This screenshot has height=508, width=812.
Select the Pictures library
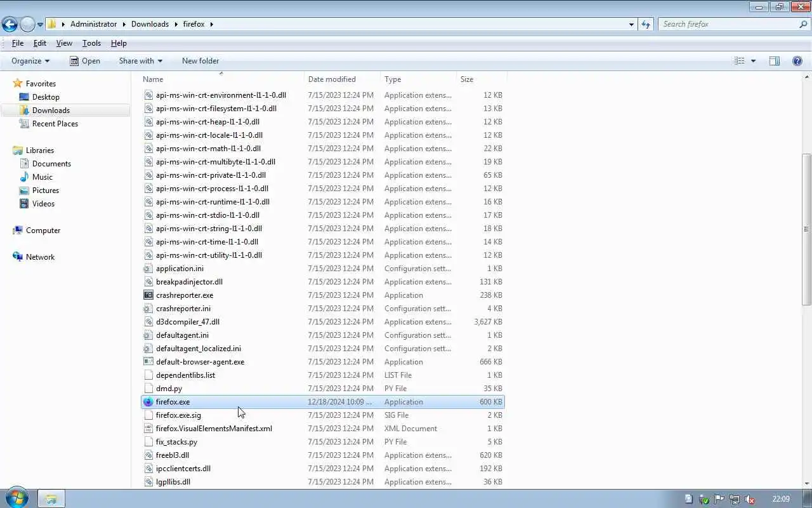(x=46, y=190)
